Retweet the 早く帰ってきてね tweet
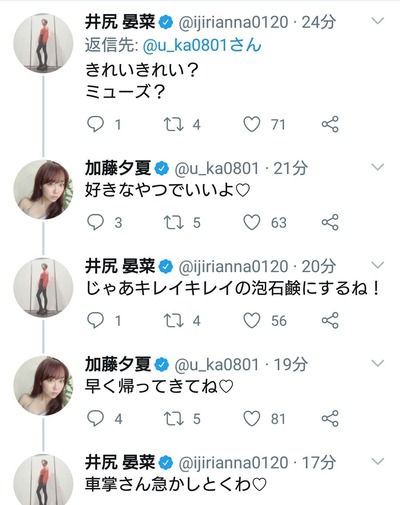400x505 pixels. (x=174, y=419)
